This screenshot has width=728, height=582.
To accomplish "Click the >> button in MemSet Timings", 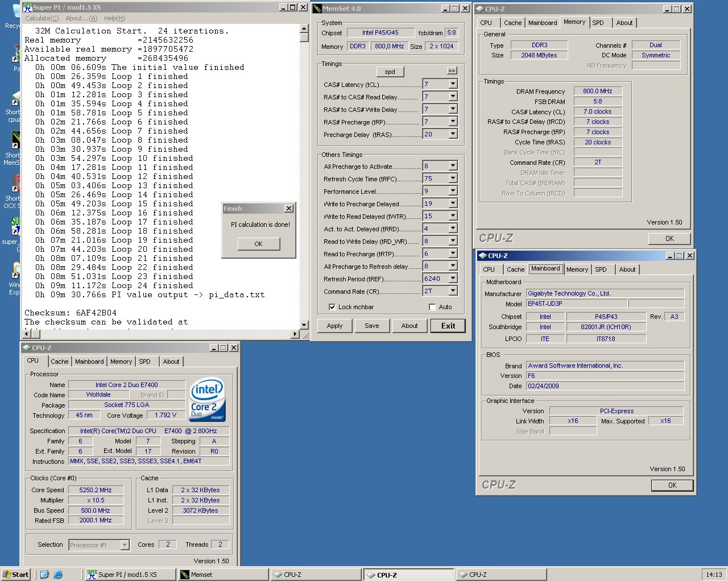I will pyautogui.click(x=452, y=71).
